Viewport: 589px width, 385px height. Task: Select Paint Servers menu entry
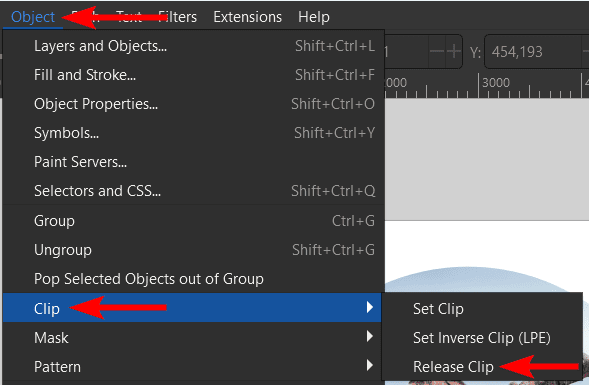coord(193,162)
